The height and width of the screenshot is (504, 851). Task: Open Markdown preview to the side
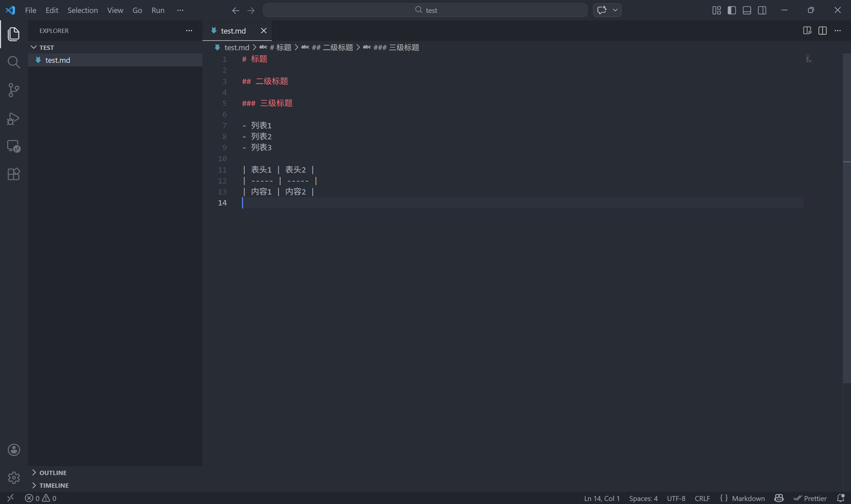[x=807, y=30]
